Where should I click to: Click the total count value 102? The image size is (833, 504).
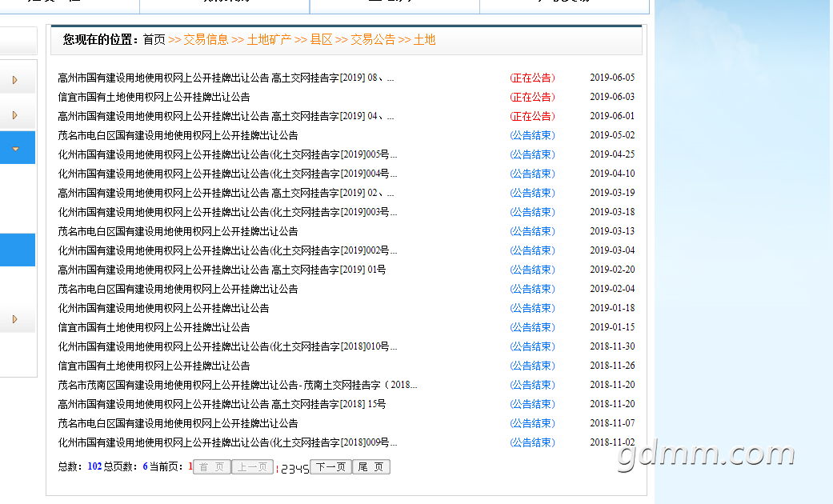(x=94, y=466)
